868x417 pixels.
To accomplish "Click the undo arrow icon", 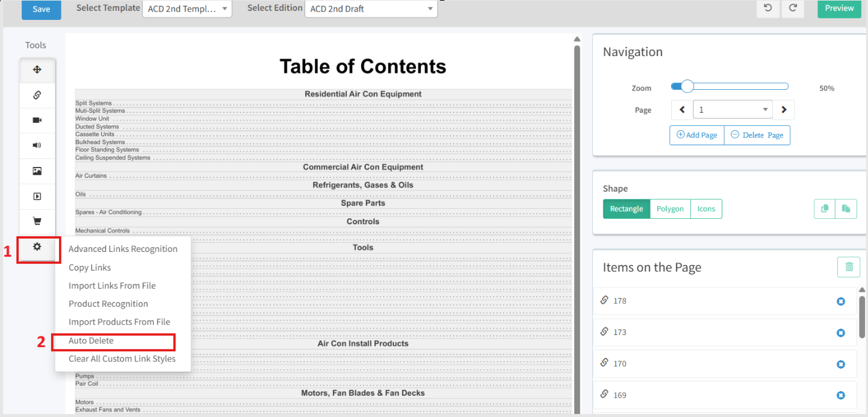I will click(x=768, y=8).
